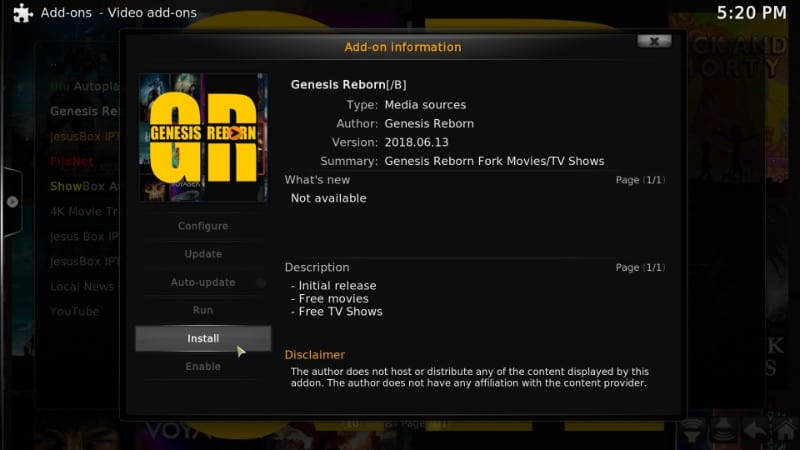Select ShowBox in the add-on list
The height and width of the screenshot is (450, 800).
click(85, 186)
